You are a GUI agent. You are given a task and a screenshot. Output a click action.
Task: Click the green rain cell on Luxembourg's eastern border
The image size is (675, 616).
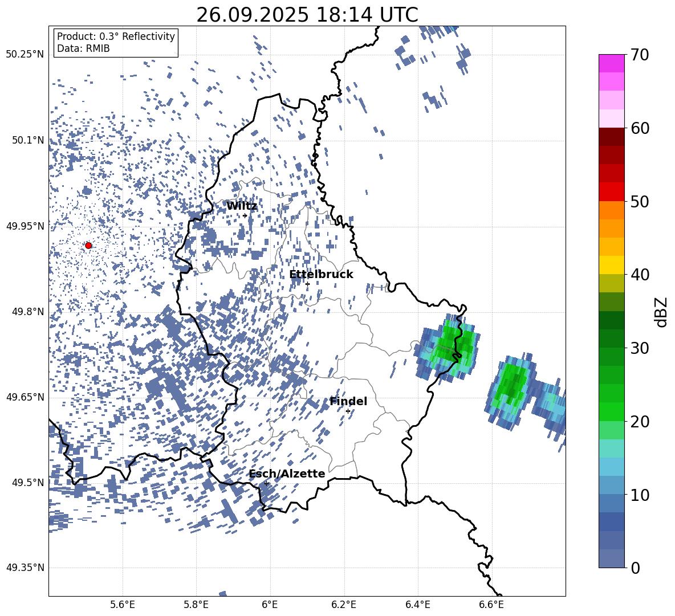click(452, 345)
